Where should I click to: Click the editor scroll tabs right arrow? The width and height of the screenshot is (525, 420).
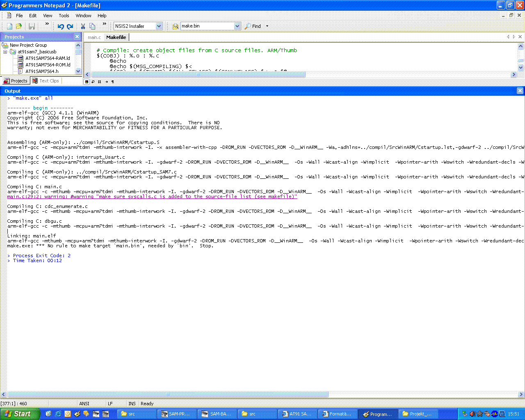click(x=514, y=37)
